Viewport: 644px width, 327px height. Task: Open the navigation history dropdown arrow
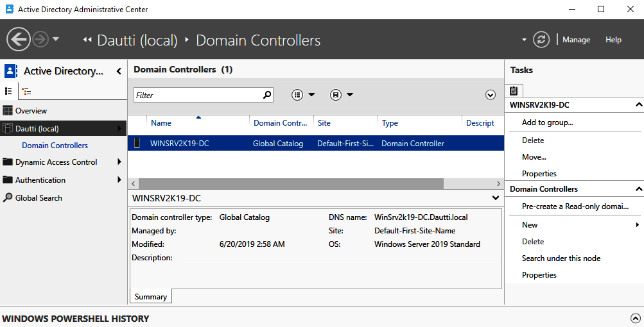56,39
